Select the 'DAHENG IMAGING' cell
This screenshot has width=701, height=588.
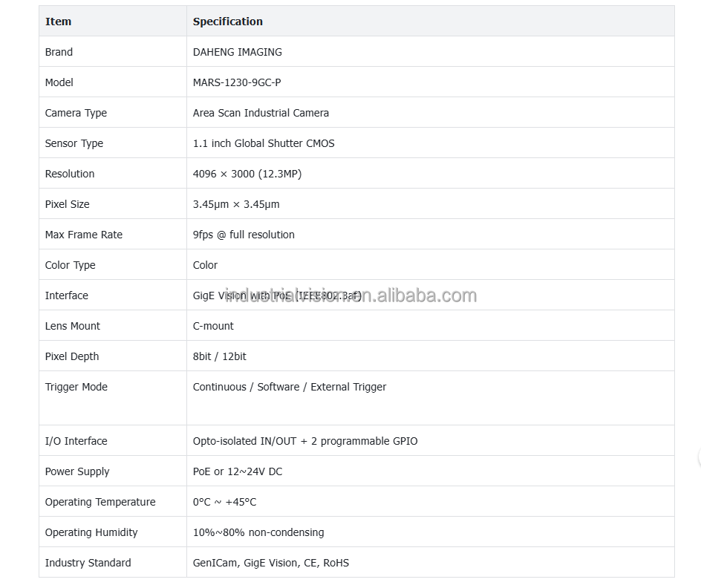(x=238, y=52)
